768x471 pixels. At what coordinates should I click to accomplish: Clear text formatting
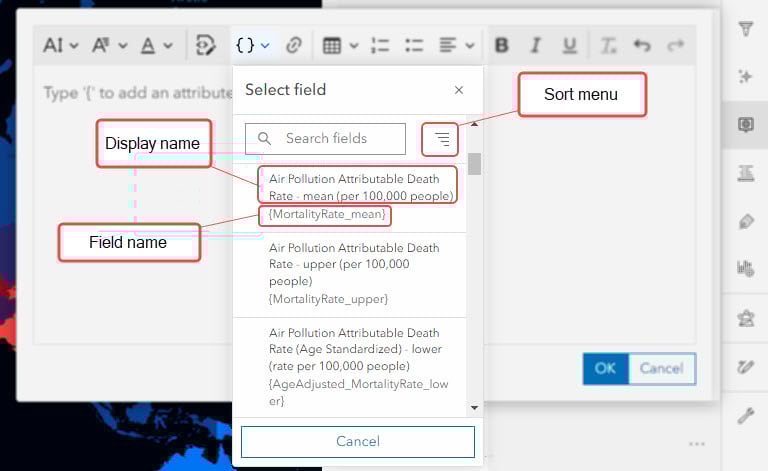click(608, 46)
